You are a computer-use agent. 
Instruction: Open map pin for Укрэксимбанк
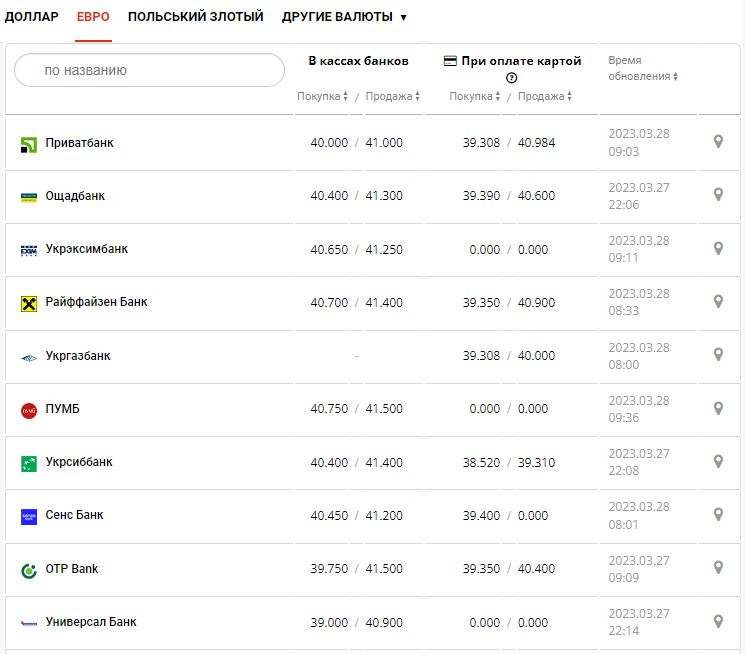coord(718,248)
